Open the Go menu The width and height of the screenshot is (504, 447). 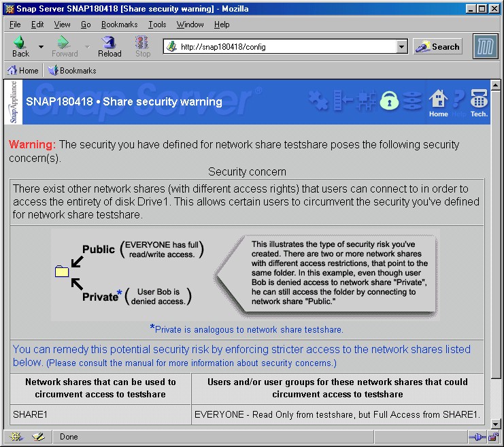(x=86, y=24)
